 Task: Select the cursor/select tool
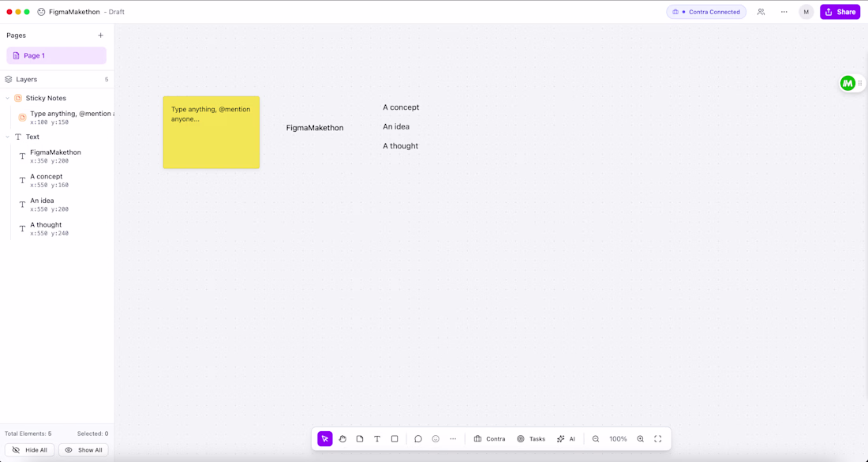325,439
